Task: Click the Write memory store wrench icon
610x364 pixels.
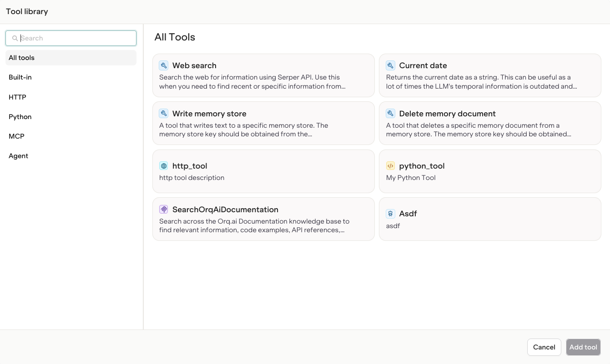Action: click(163, 113)
